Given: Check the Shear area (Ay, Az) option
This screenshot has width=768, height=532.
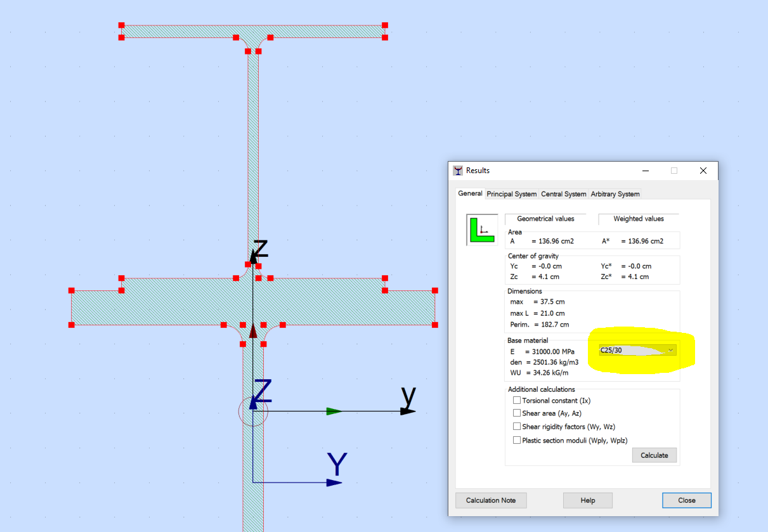Looking at the screenshot, I should click(x=517, y=413).
